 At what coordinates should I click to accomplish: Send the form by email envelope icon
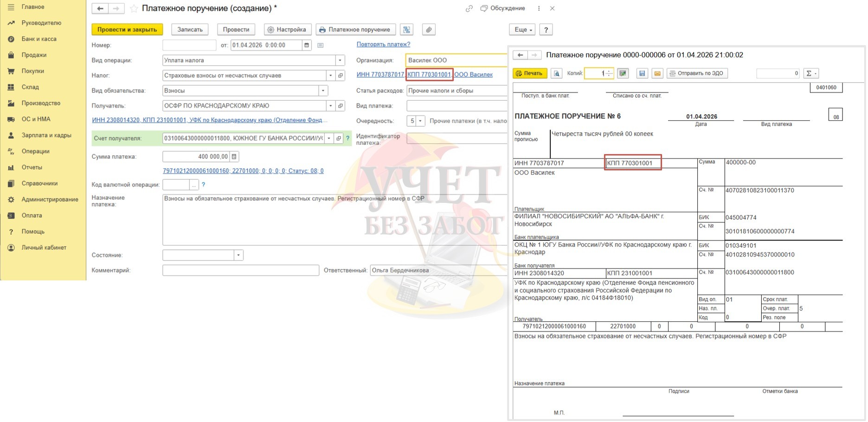(x=657, y=73)
